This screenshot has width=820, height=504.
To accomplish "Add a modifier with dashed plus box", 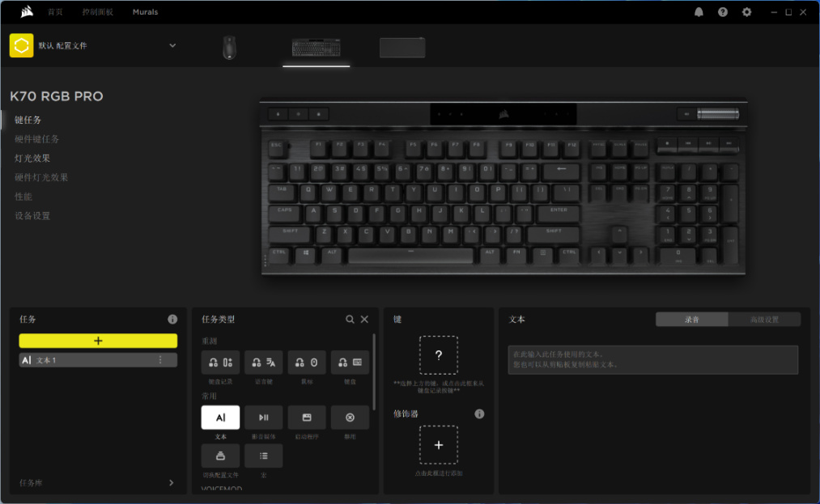I will point(438,445).
